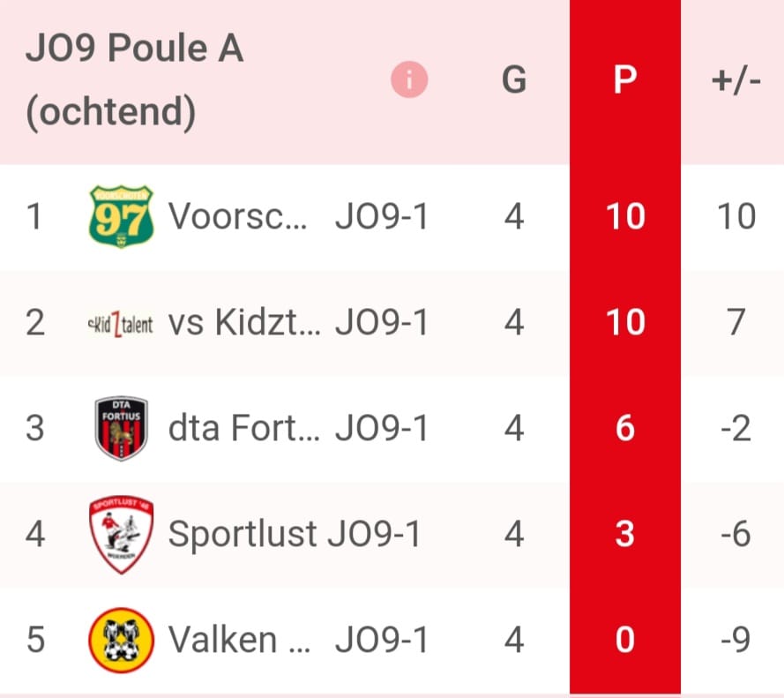
Task: Open the Sportlust '46 red-white crest
Action: [x=121, y=535]
